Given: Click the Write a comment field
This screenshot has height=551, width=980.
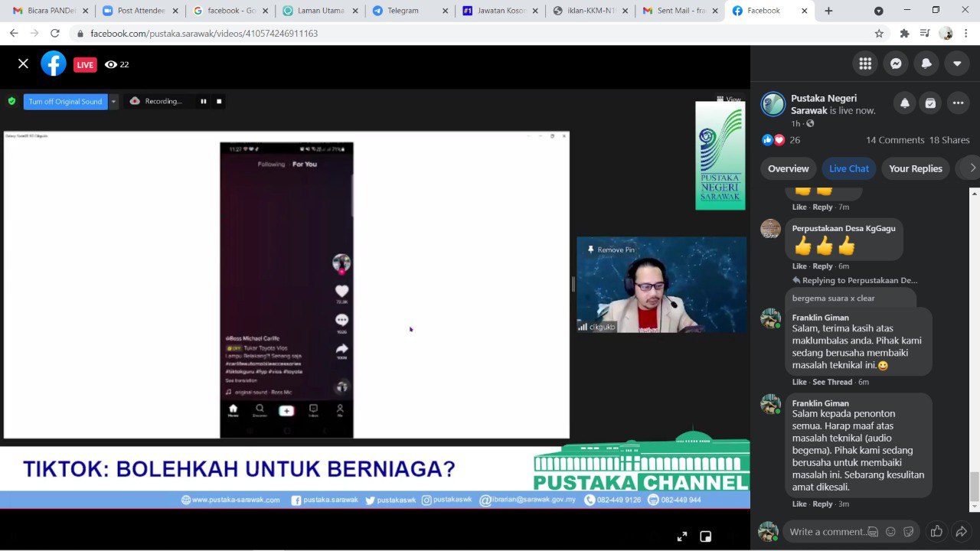Looking at the screenshot, I should [828, 532].
